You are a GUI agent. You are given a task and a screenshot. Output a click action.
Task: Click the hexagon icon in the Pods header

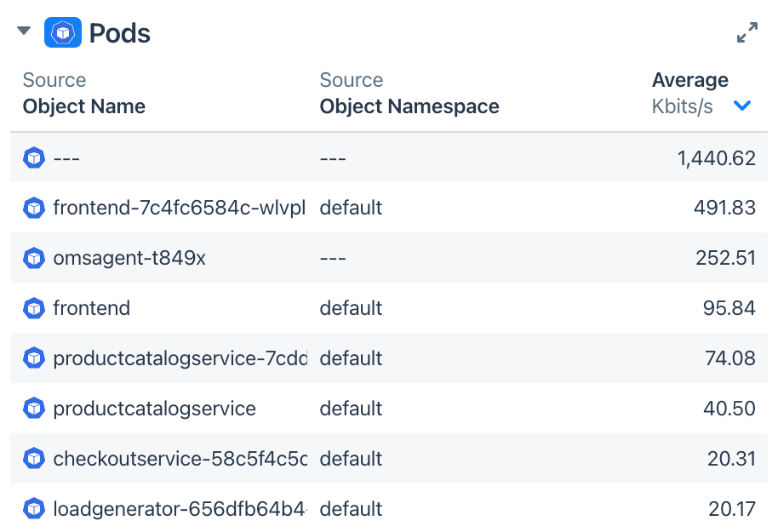pos(63,31)
